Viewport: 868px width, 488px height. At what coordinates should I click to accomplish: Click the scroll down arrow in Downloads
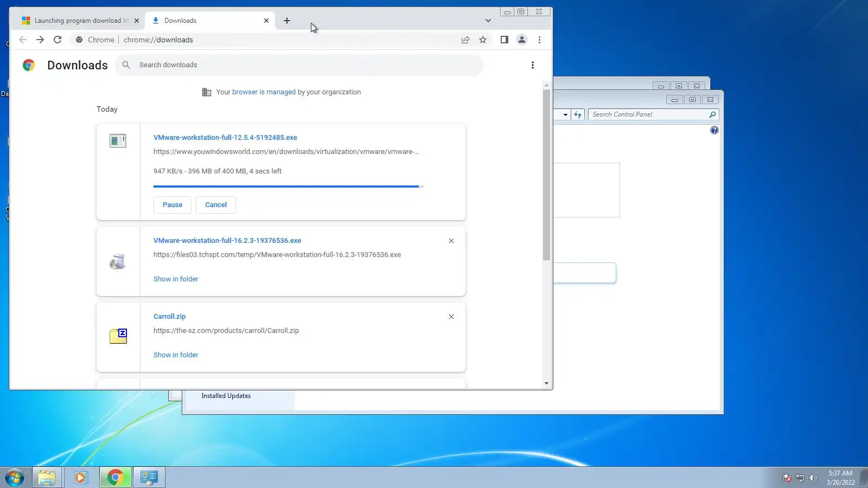[x=546, y=383]
